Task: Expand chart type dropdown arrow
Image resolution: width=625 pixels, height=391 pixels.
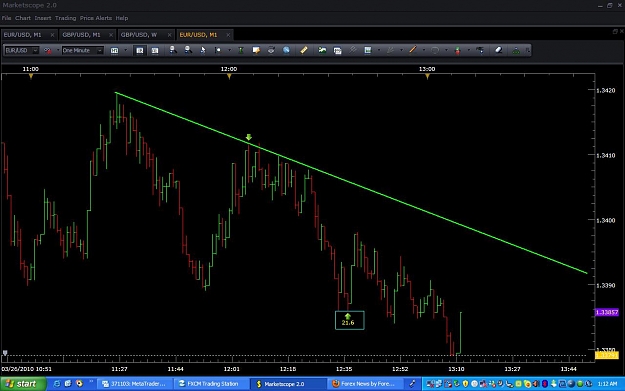Action: 126,50
